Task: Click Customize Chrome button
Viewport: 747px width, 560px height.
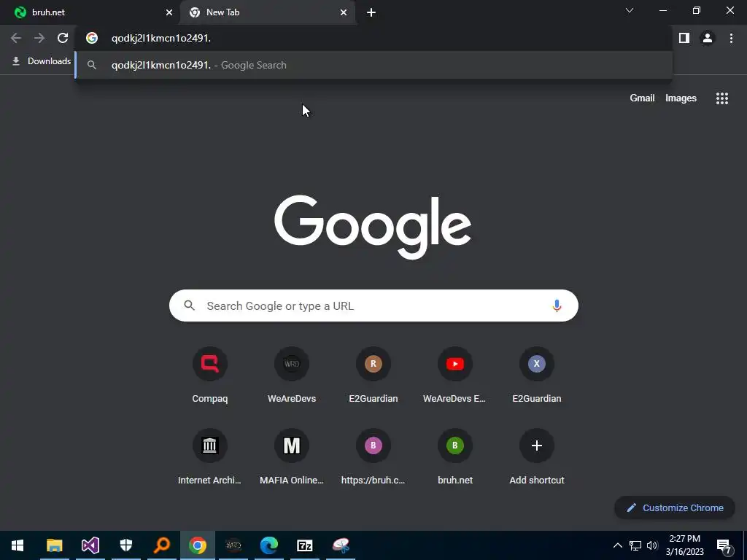Action: click(675, 507)
